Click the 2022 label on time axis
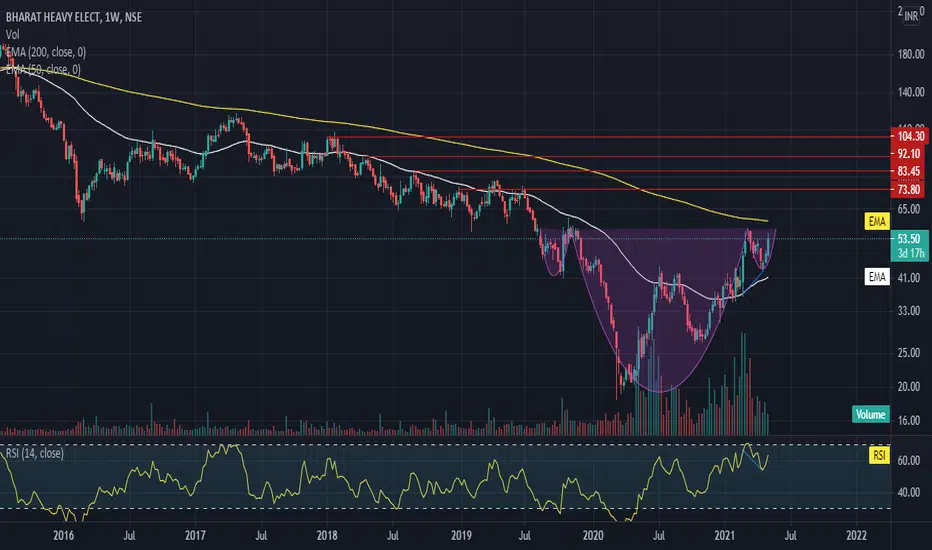This screenshot has height=550, width=932. 857,536
